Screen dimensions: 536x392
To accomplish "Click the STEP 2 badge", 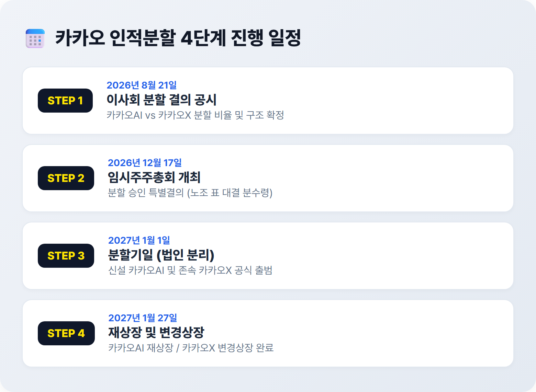I will click(x=66, y=178).
